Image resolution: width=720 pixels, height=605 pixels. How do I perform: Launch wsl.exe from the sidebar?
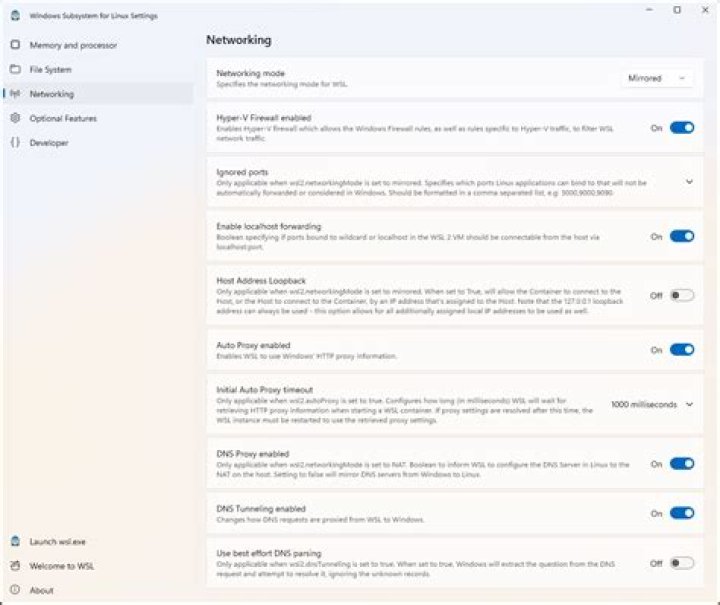[58, 541]
